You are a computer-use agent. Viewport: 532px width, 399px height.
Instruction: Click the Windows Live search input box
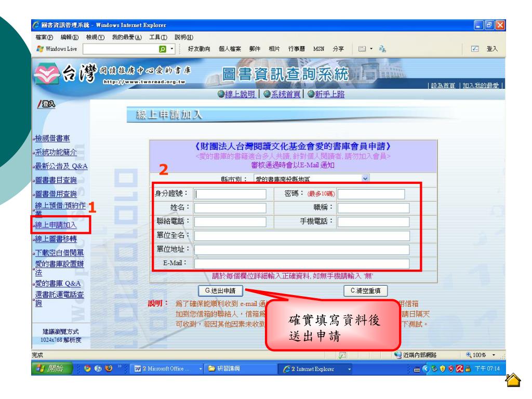[x=121, y=49]
